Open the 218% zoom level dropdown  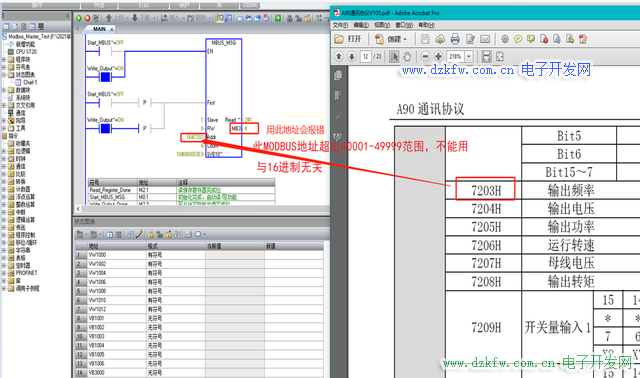click(x=469, y=56)
